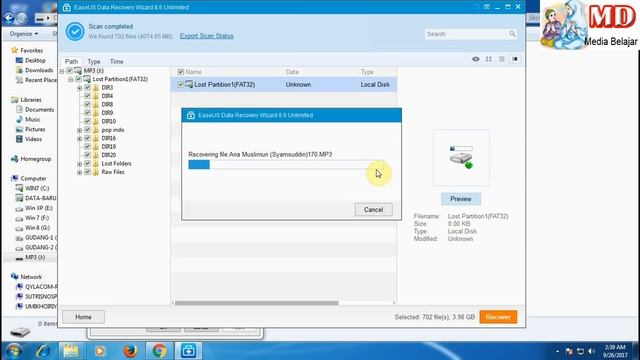Sort by the Name column header
The height and width of the screenshot is (360, 640).
pyautogui.click(x=193, y=72)
